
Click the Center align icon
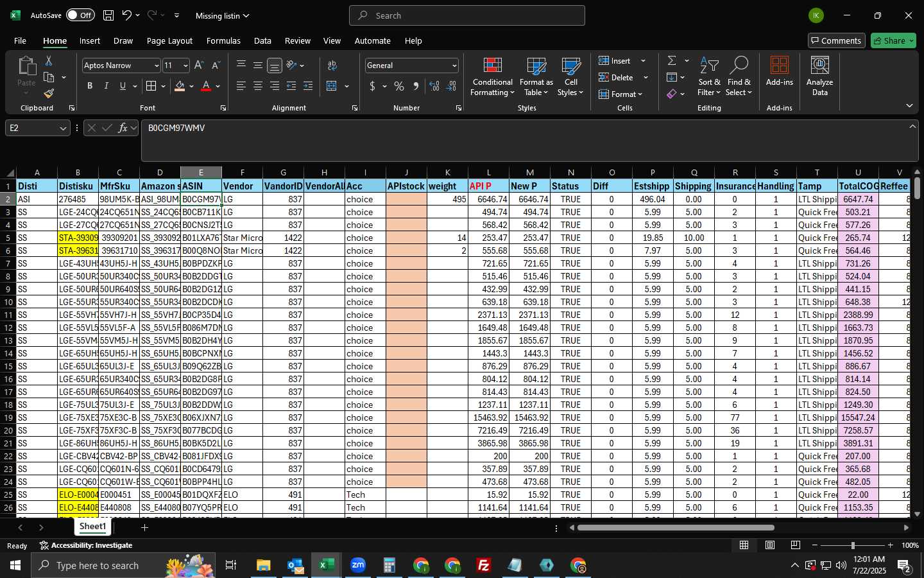(x=258, y=86)
